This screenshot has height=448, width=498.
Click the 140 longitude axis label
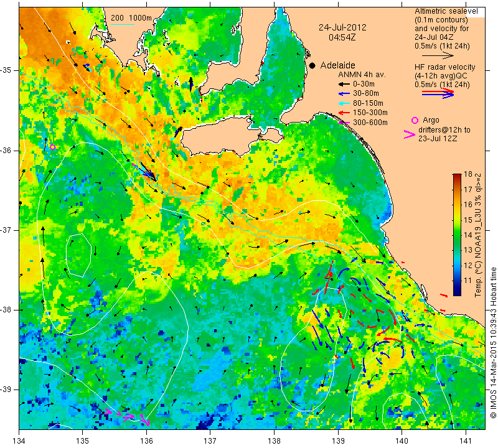(x=402, y=441)
